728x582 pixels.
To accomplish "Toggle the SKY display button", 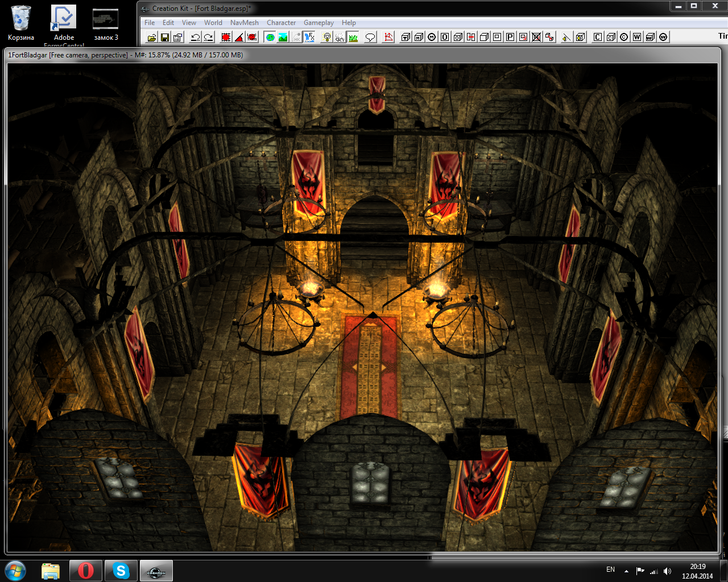I will [x=340, y=37].
